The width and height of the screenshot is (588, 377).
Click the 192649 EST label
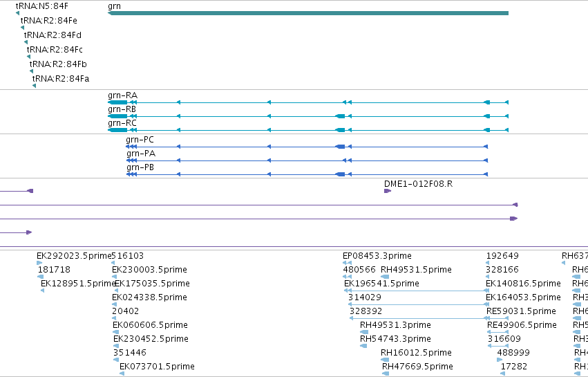pyautogui.click(x=502, y=256)
